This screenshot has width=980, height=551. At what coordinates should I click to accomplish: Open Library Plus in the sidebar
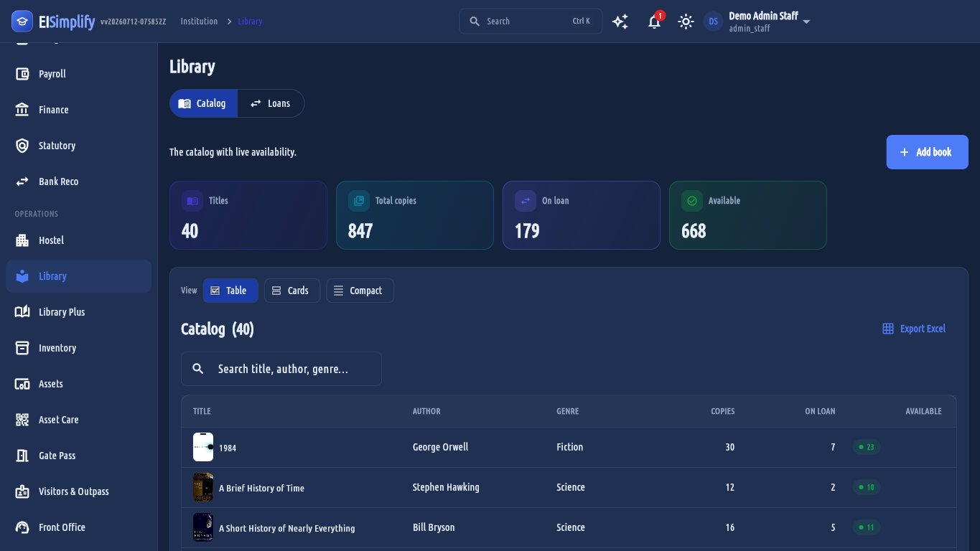coord(79,312)
